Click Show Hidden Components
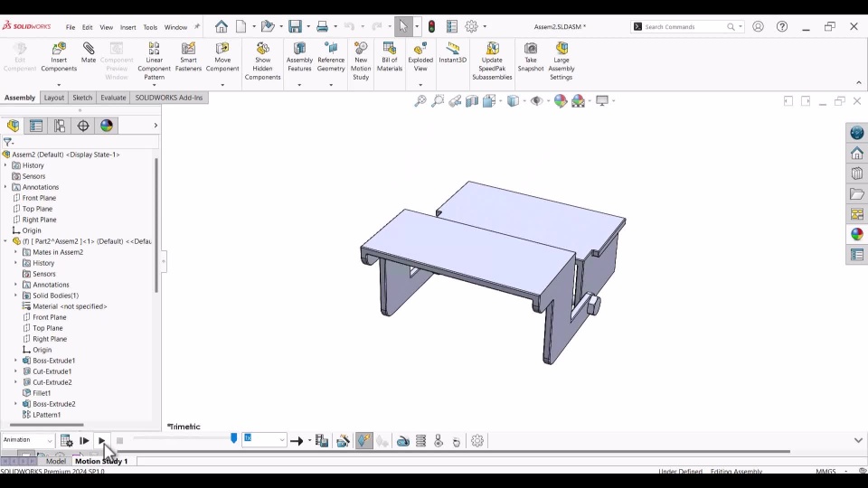 click(x=262, y=61)
